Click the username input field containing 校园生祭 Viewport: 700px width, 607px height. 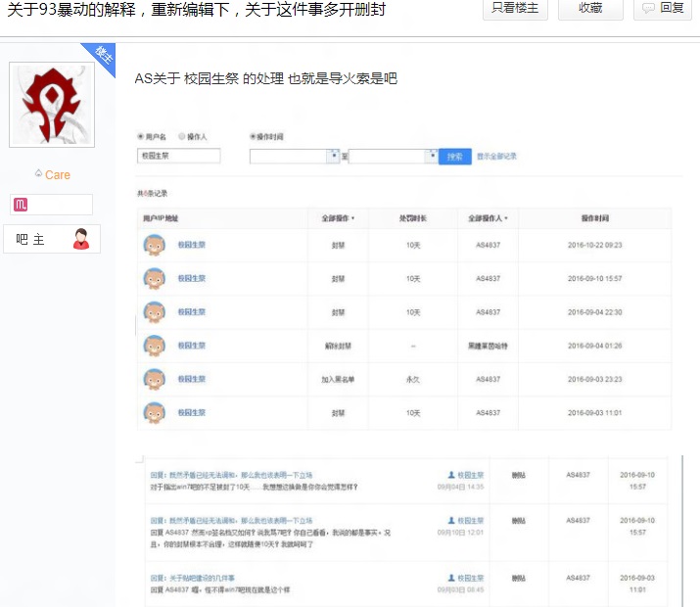[178, 156]
